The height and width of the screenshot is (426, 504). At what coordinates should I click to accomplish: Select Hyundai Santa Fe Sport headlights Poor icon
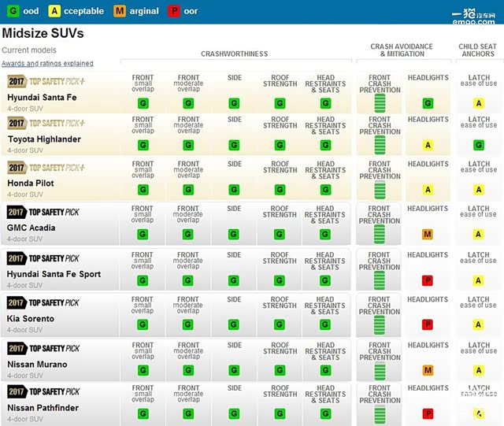(427, 280)
